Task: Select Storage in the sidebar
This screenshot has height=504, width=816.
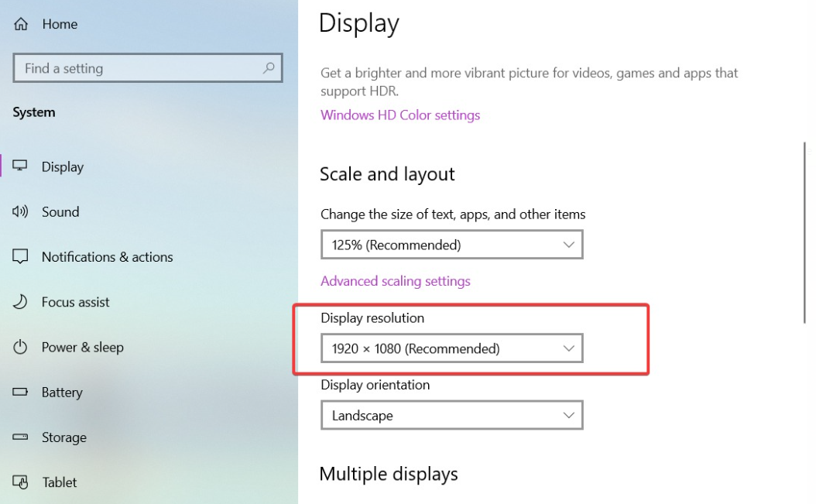Action: tap(63, 437)
